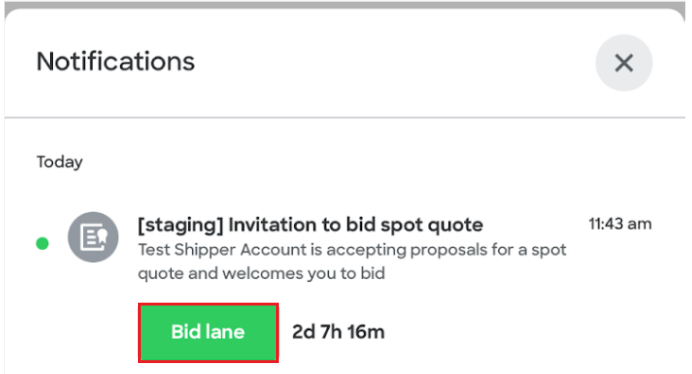The height and width of the screenshot is (374, 692).
Task: Click the Notifications panel heading
Action: (x=116, y=61)
